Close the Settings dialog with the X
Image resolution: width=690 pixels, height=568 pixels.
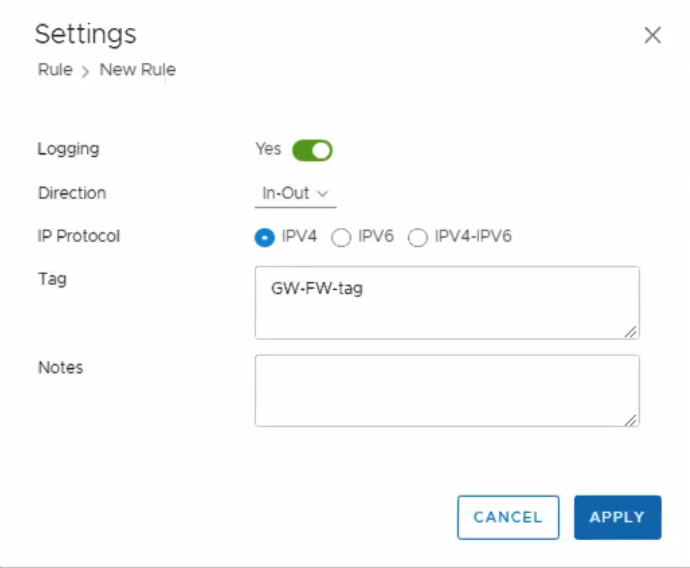tap(653, 36)
